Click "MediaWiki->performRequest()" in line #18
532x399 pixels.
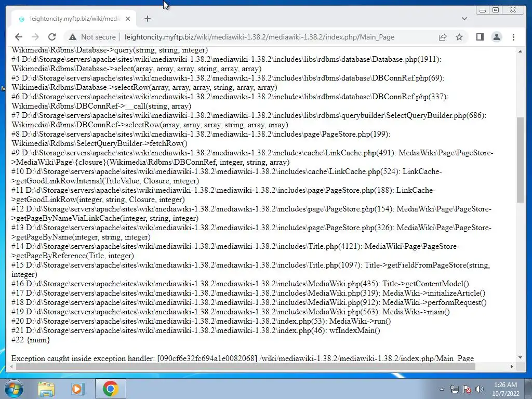[x=434, y=302]
